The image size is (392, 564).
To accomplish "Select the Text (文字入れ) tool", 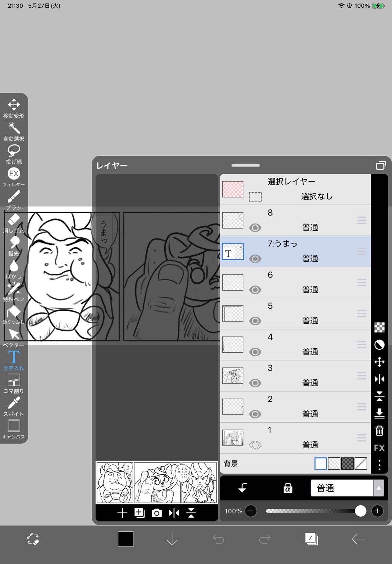I will pos(14,360).
